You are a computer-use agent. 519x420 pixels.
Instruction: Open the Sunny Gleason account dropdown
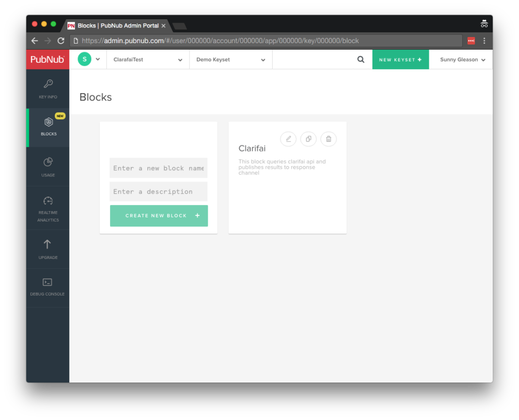[461, 59]
